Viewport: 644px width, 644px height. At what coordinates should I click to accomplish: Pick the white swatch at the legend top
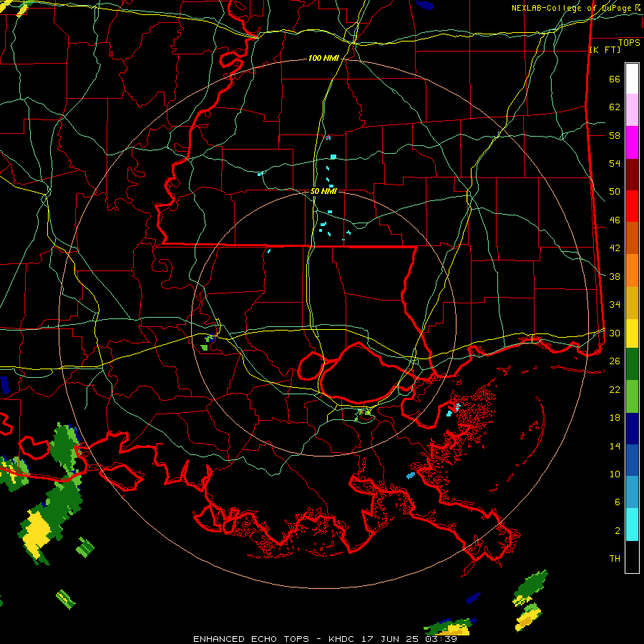[632, 79]
